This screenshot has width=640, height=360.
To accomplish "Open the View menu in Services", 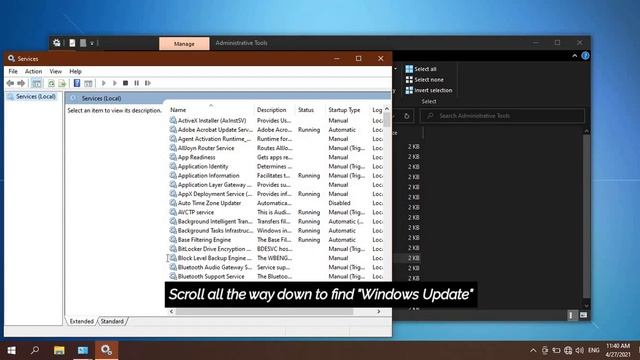I will pyautogui.click(x=56, y=71).
